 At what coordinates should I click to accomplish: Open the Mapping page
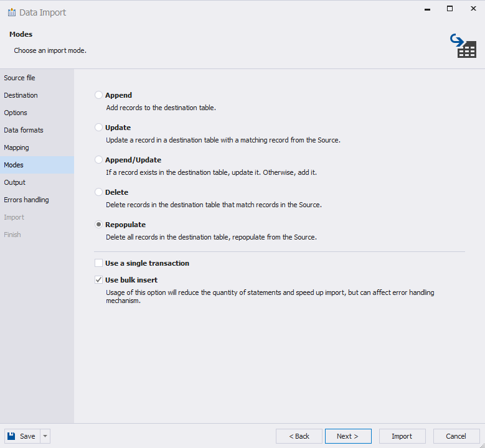coord(37,147)
